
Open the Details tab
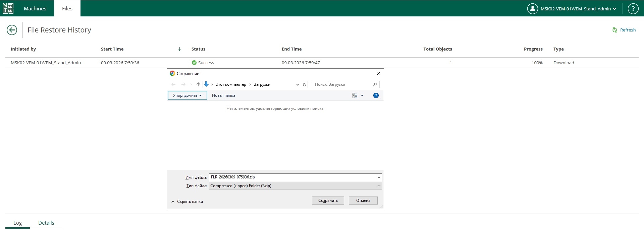pos(46,223)
